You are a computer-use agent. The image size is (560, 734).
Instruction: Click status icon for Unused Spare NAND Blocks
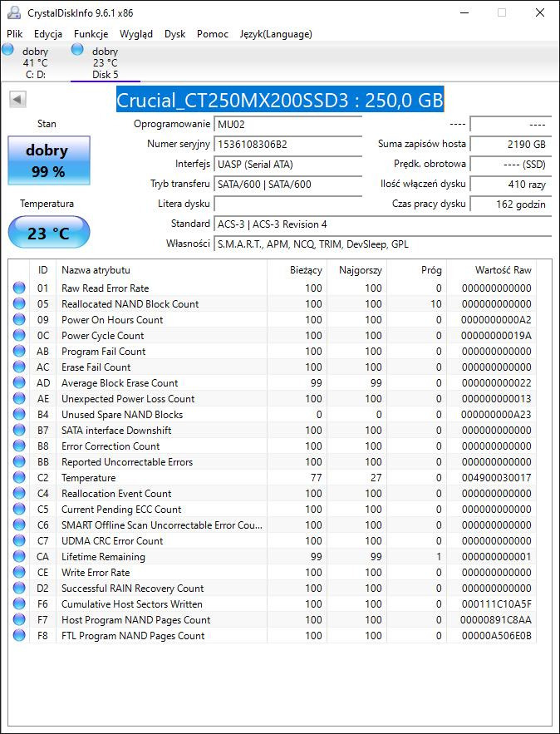19,414
